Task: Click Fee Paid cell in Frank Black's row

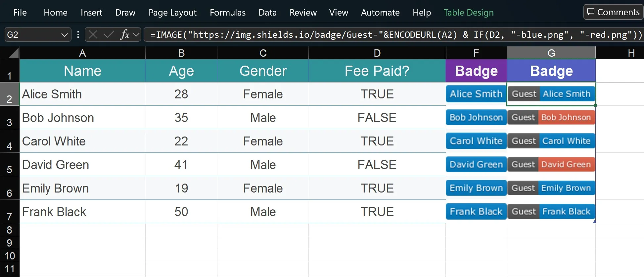Action: click(x=377, y=212)
